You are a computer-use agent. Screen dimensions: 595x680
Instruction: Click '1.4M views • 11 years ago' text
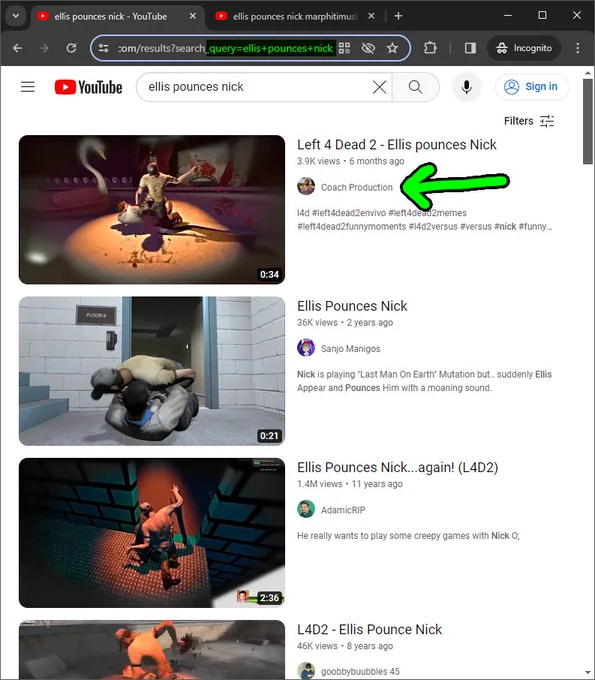point(350,484)
